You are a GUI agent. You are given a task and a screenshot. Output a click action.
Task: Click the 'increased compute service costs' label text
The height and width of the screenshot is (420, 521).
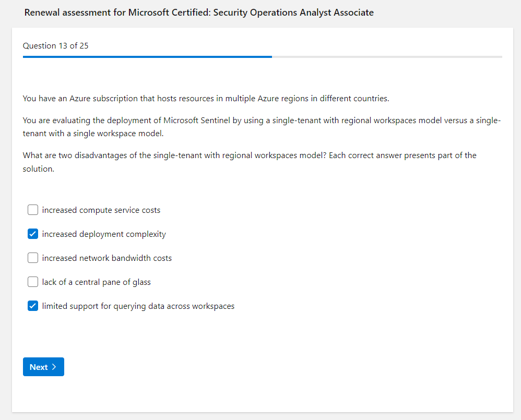101,210
